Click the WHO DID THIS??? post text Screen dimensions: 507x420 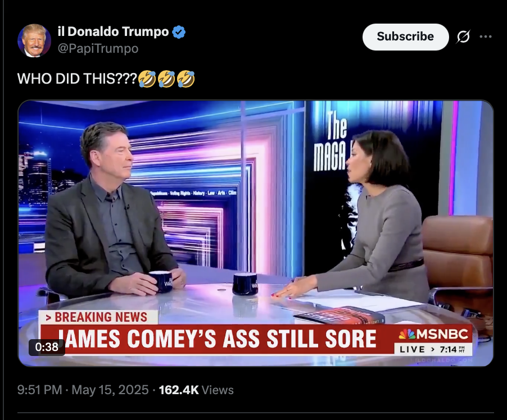[x=77, y=79]
